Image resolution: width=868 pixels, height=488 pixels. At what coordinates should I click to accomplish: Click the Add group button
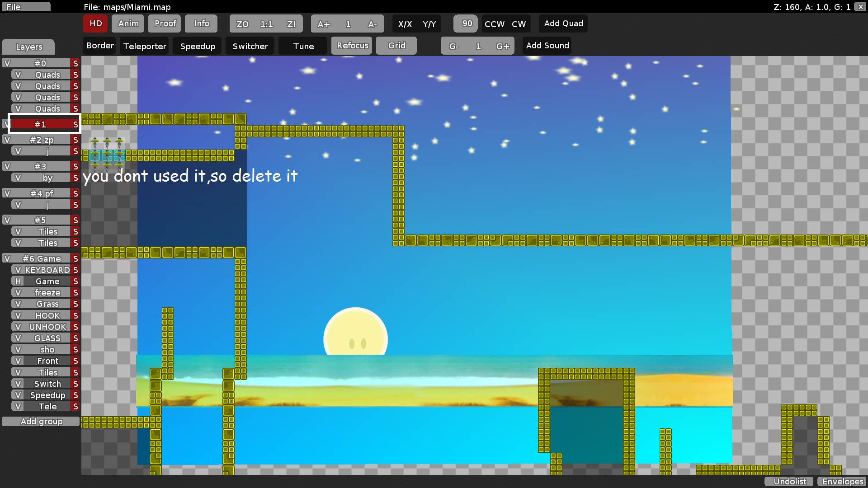pos(41,421)
